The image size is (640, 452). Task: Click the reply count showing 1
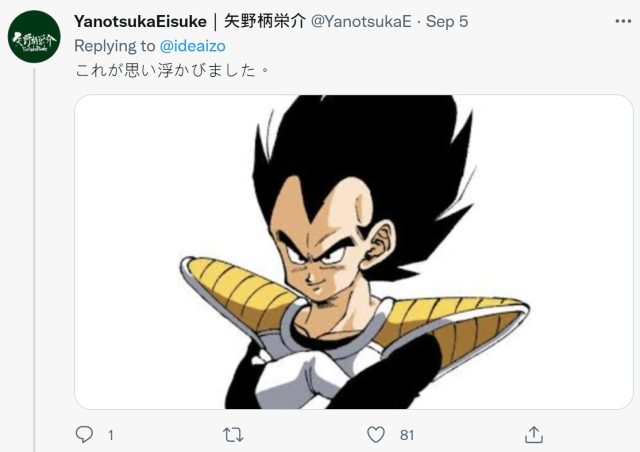(111, 435)
